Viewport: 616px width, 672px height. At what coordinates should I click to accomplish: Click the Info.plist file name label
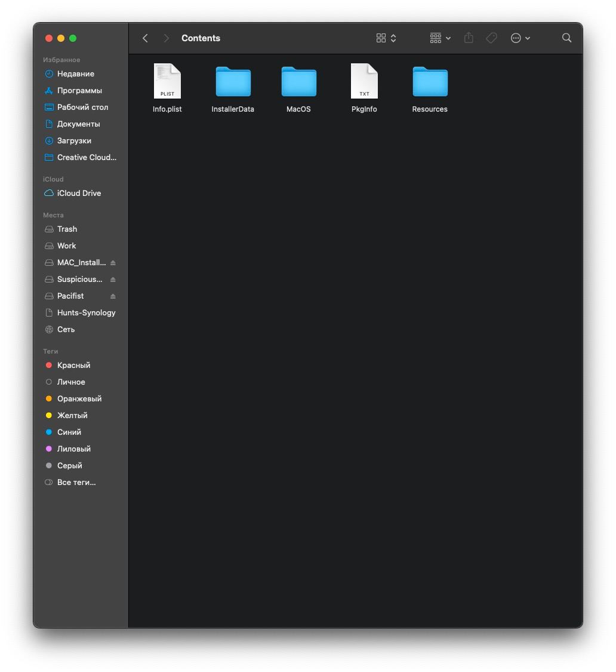click(167, 109)
